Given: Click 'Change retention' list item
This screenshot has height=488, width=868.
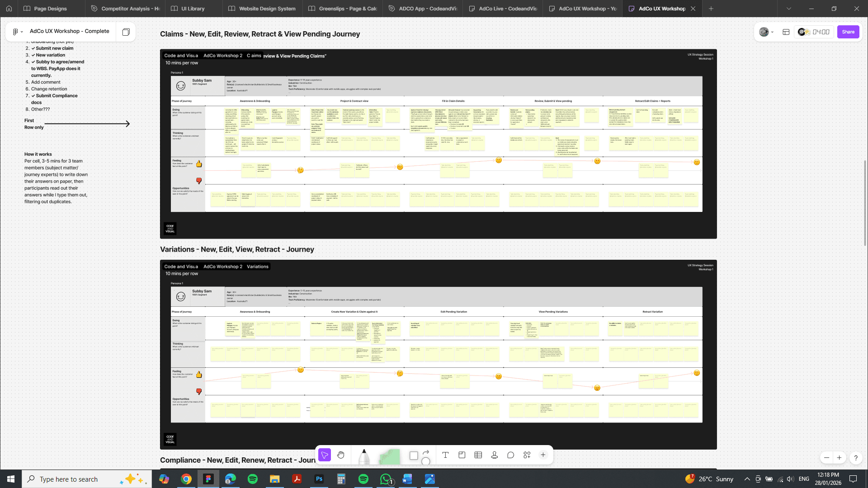Looking at the screenshot, I should tap(49, 89).
